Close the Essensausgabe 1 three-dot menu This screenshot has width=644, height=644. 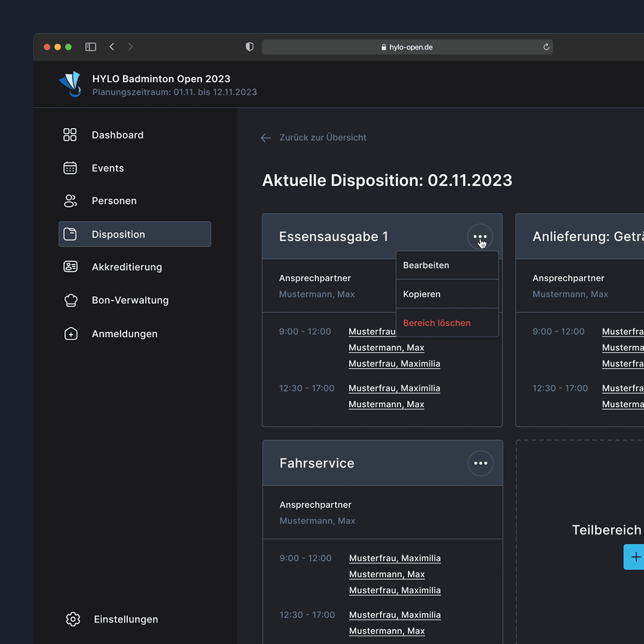(480, 237)
